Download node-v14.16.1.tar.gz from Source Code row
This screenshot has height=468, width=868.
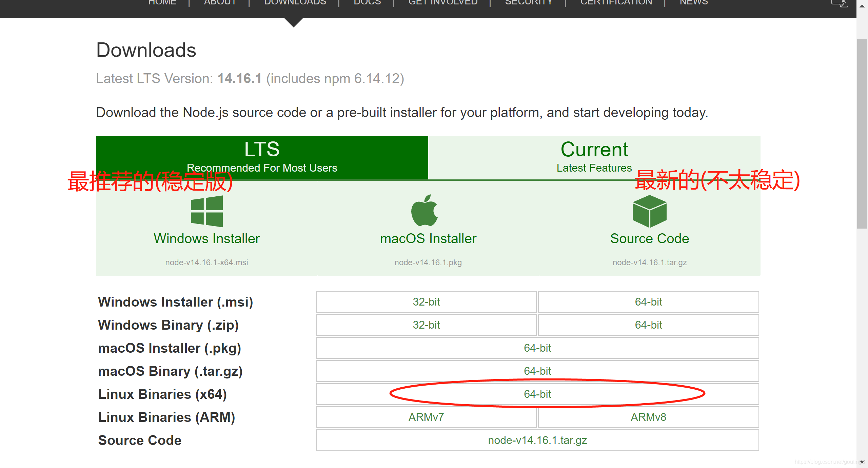click(537, 440)
